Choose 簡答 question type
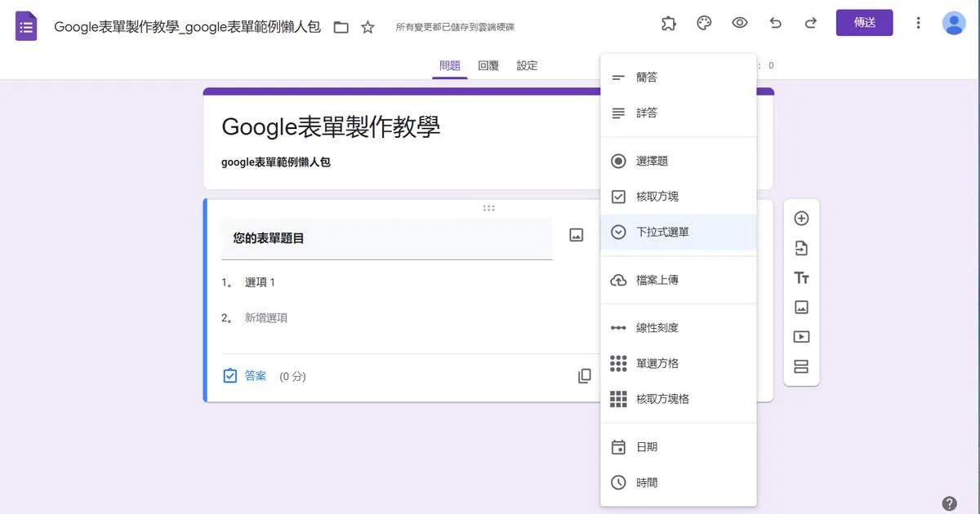Image resolution: width=980 pixels, height=514 pixels. tap(679, 78)
